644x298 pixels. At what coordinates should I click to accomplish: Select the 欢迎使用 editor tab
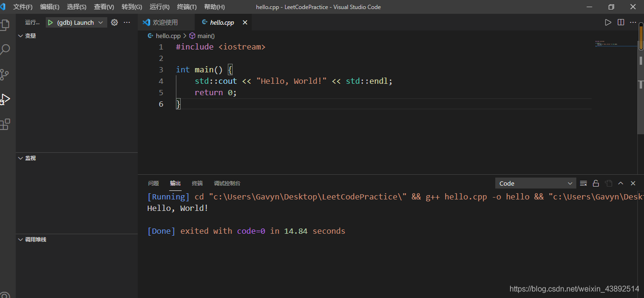[165, 22]
